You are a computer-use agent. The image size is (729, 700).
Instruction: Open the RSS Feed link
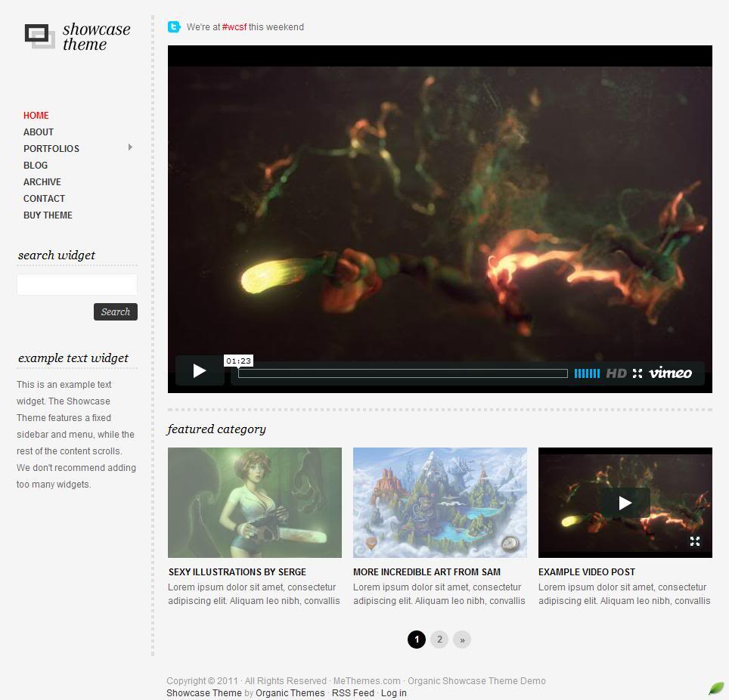(x=353, y=693)
